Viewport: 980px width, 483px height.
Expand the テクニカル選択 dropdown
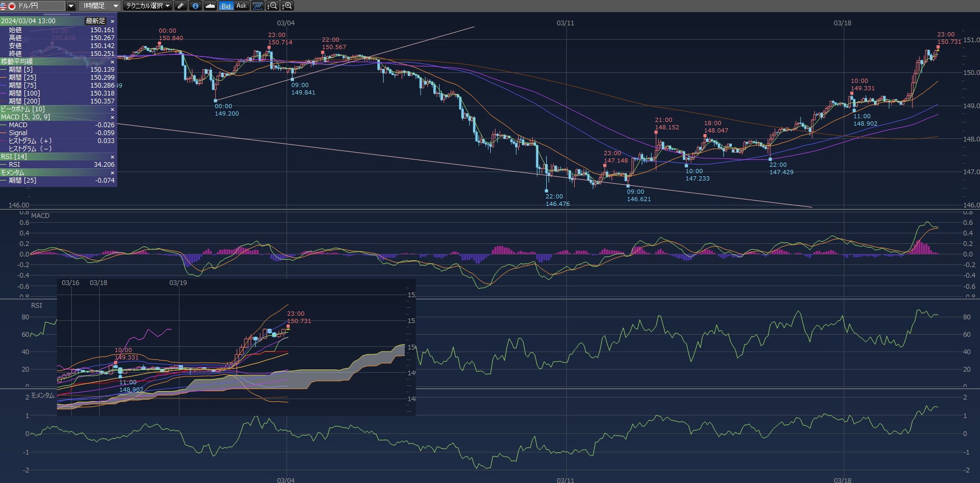[148, 6]
